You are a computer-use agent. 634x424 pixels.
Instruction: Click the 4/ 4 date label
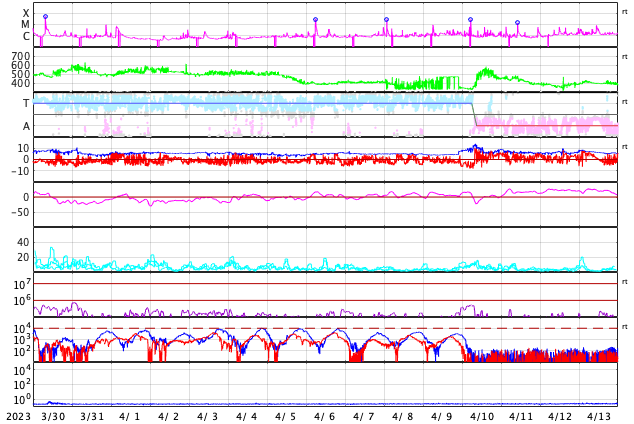click(247, 417)
